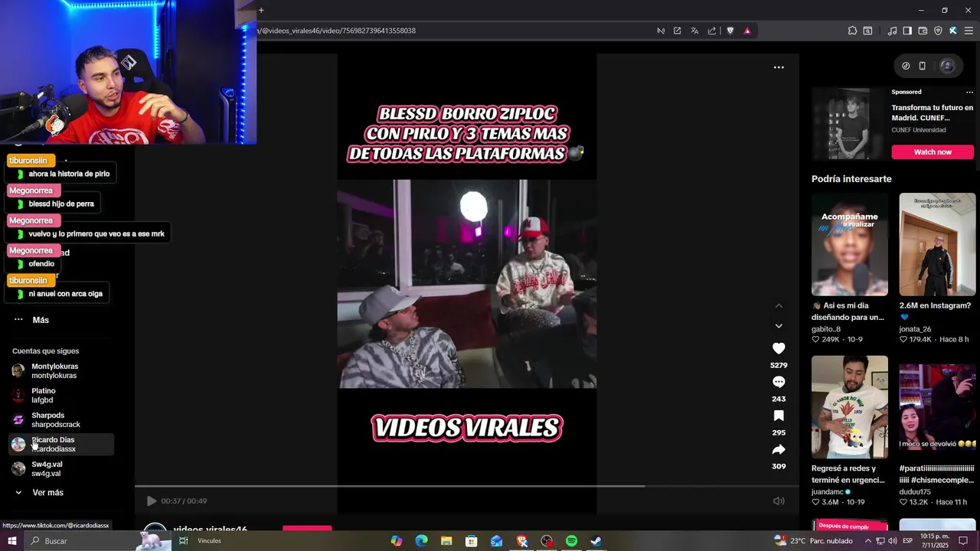Image resolution: width=980 pixels, height=551 pixels.
Task: Expand hidden system tray icons chevron
Action: [867, 541]
